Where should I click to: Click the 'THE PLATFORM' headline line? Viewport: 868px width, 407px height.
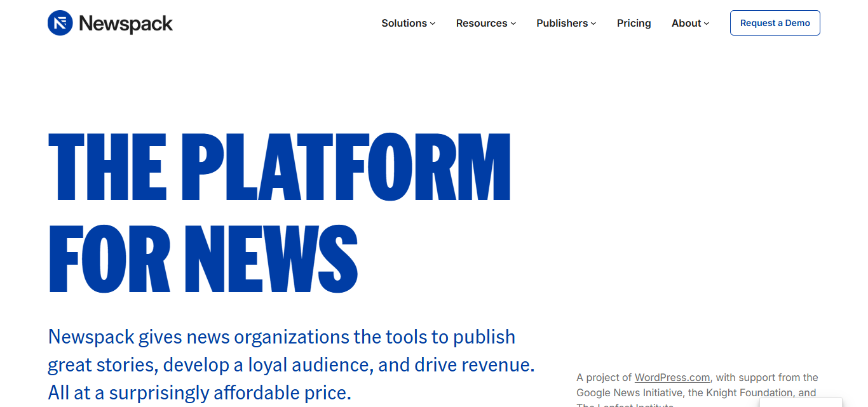tap(280, 167)
